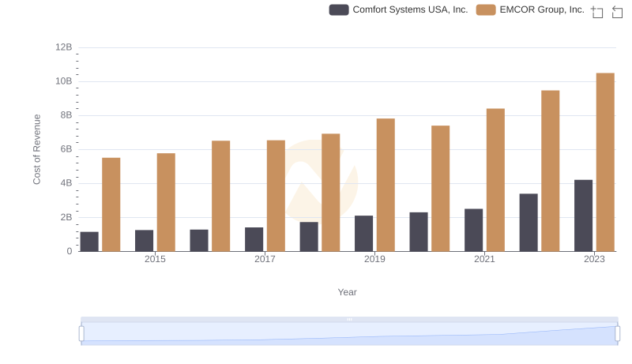Image resolution: width=632 pixels, height=364 pixels.
Task: Select the Comfort Systems 2022 bar
Action: click(529, 223)
